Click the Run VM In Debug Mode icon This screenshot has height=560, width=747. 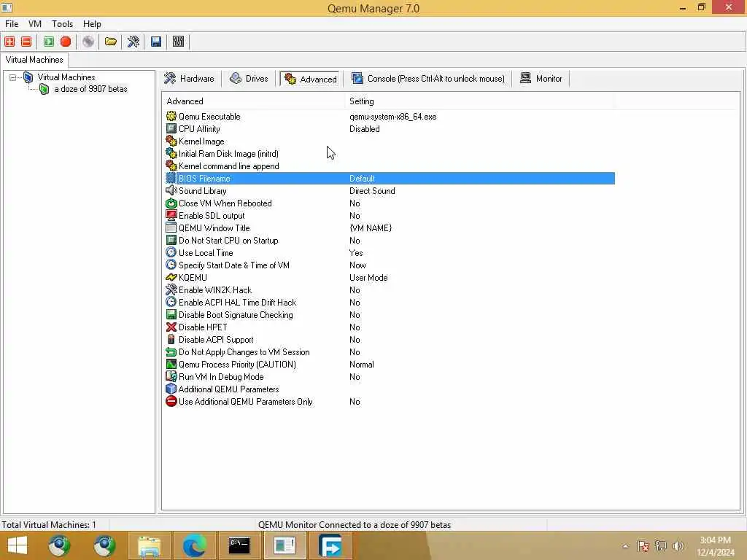(x=171, y=376)
